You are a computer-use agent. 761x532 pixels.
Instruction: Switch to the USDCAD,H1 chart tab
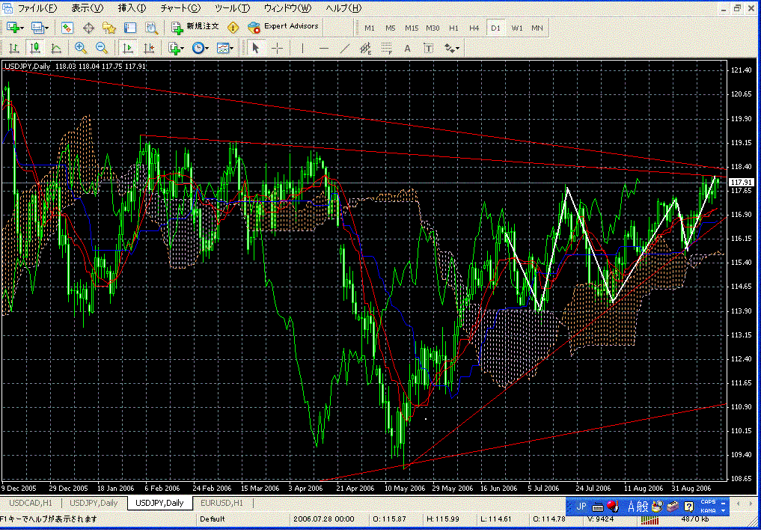point(31,503)
